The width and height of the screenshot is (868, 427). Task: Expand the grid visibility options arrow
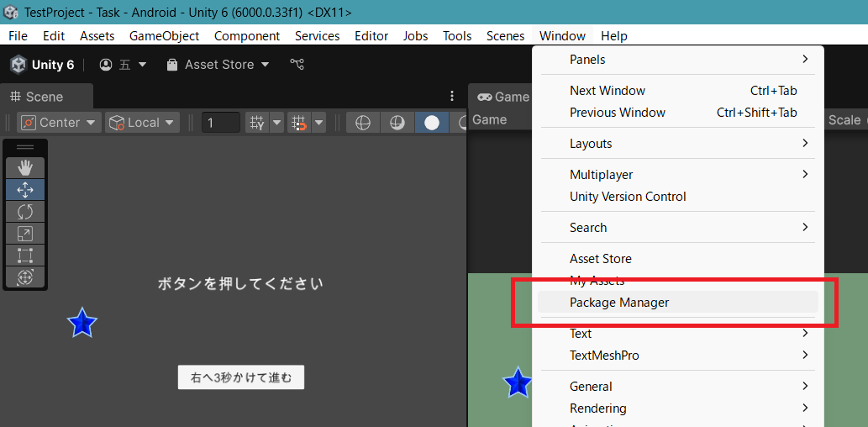276,123
